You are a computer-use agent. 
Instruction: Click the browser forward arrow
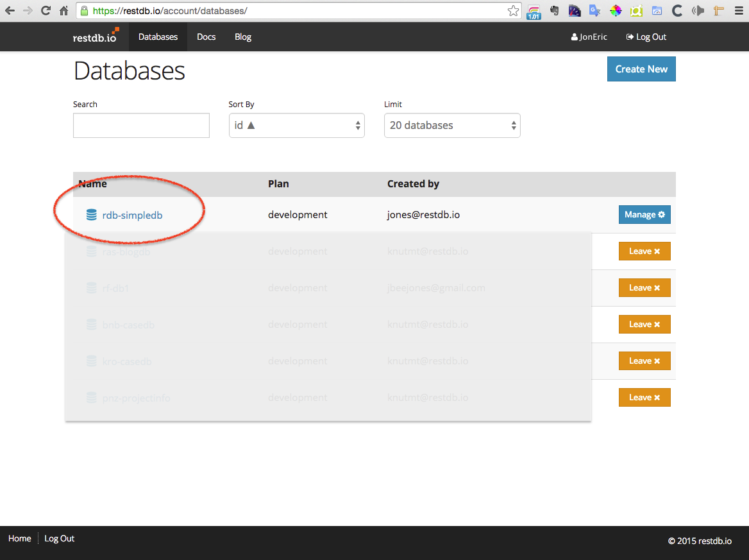coord(28,10)
